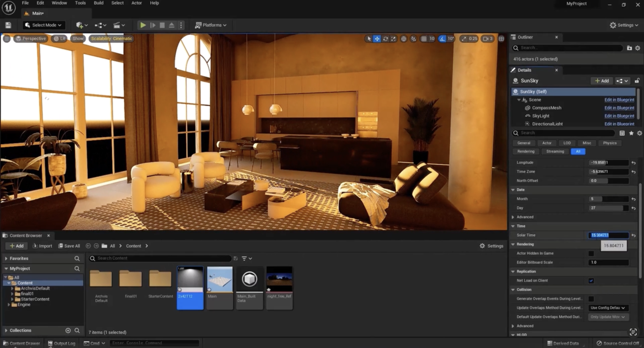The width and height of the screenshot is (644, 348).
Task: Open the Build menu
Action: pos(98,3)
